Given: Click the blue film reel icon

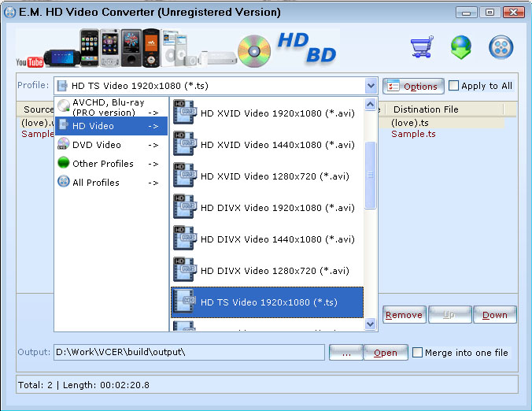Looking at the screenshot, I should click(501, 47).
